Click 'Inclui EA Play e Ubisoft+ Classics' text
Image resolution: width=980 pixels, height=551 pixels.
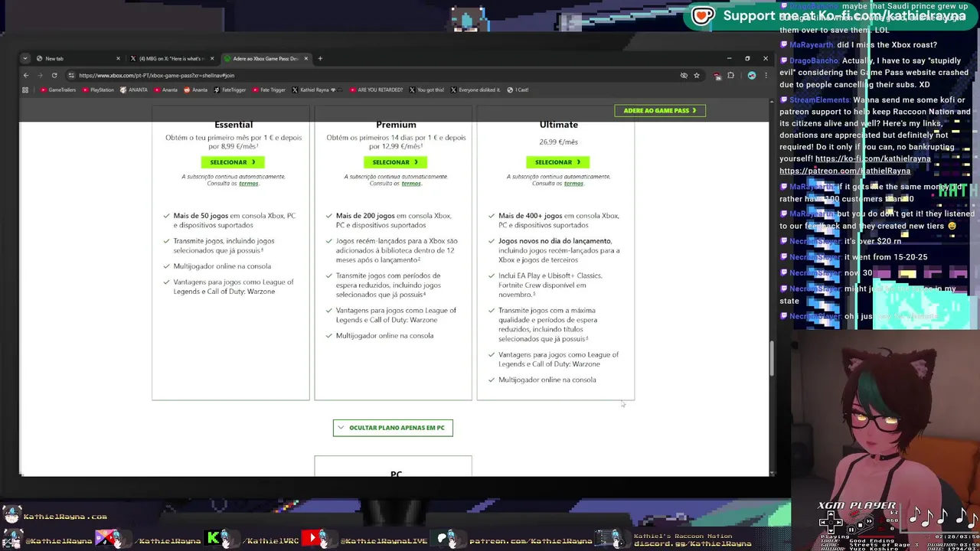coord(550,275)
